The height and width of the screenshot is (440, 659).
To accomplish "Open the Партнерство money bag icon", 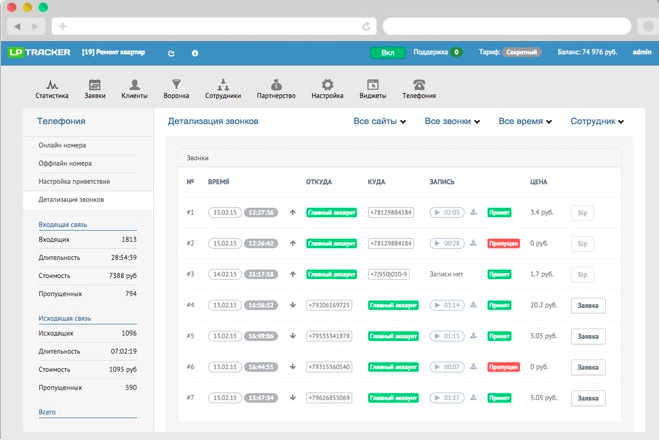I will (x=276, y=86).
